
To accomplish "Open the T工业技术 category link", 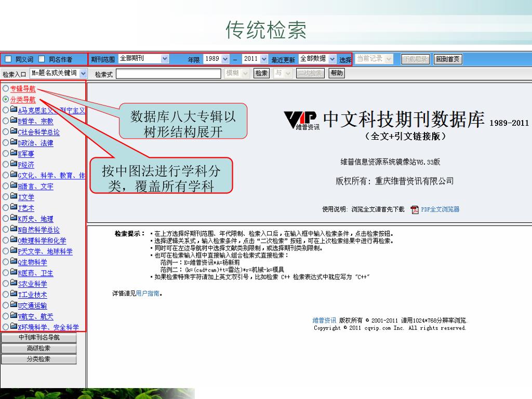I will (x=33, y=295).
